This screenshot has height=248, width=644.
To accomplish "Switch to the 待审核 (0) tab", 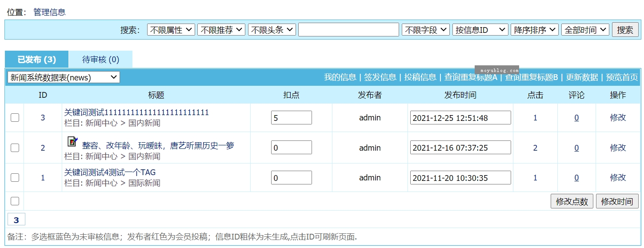I will (x=100, y=60).
